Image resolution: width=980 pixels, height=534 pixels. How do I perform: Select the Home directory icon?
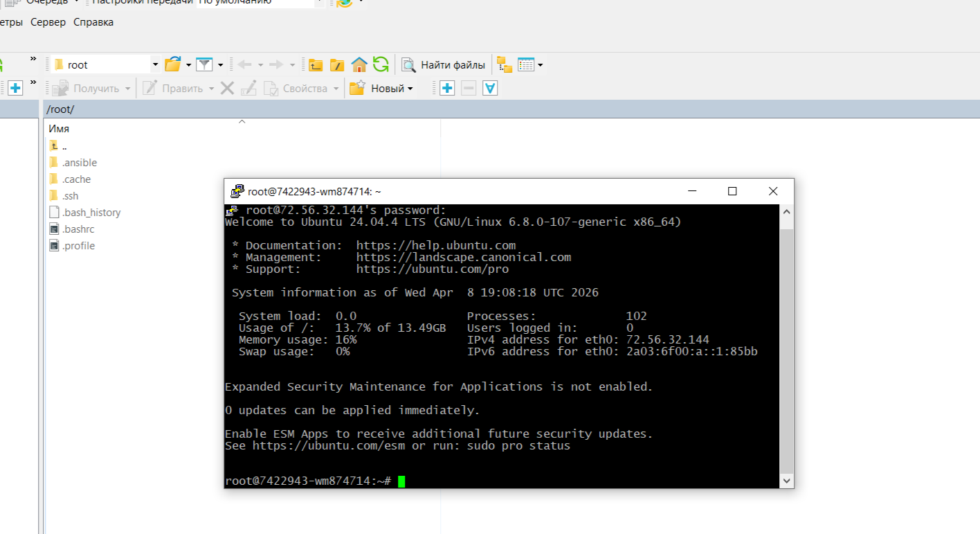tap(359, 64)
